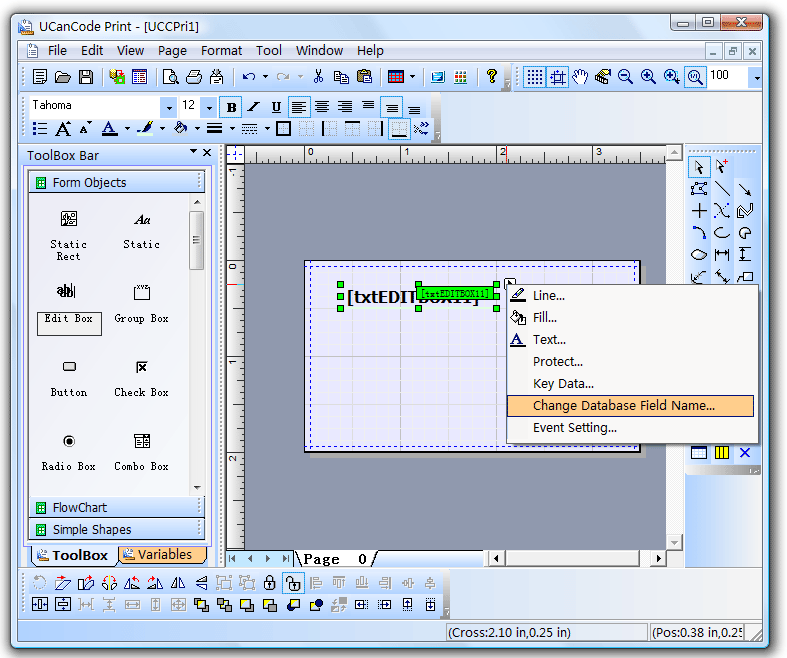Click the yellow question mark Help icon
This screenshot has width=787, height=658.
492,76
